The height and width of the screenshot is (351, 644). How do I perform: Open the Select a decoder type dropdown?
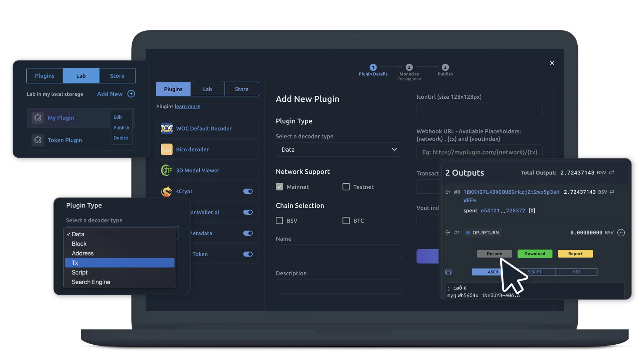[338, 150]
